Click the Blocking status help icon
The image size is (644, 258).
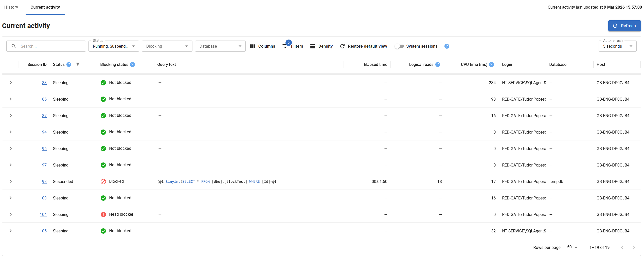(x=132, y=64)
